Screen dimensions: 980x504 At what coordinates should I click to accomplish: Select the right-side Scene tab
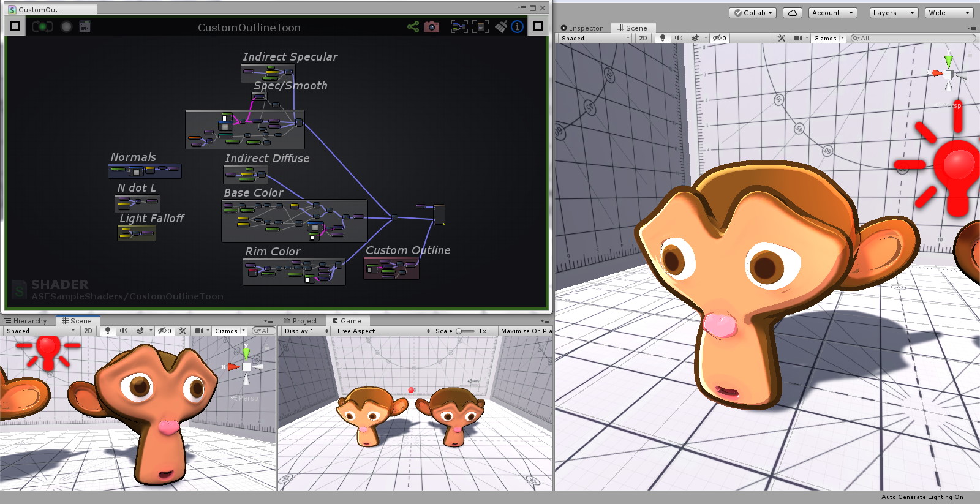pos(632,28)
